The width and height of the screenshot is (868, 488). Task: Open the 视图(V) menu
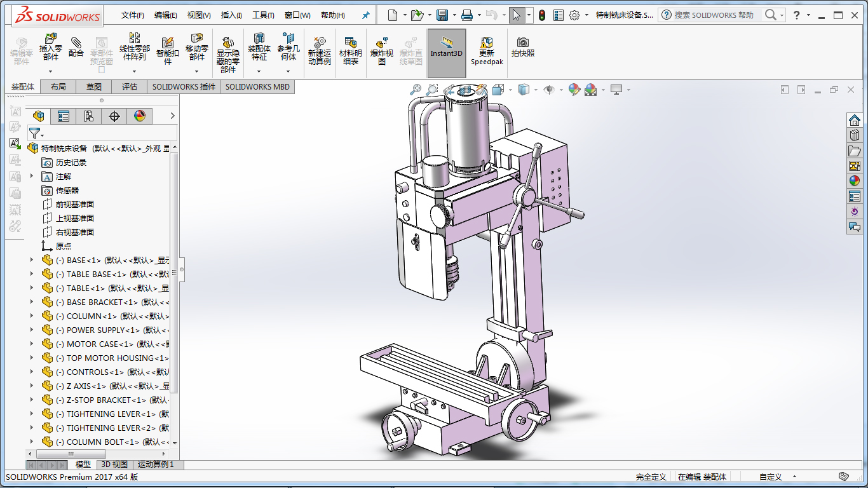pyautogui.click(x=199, y=15)
